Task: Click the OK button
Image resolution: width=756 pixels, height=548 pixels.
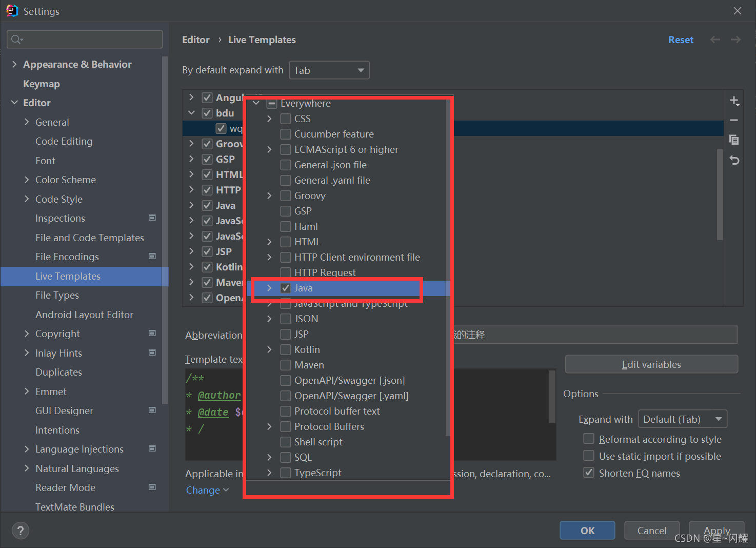Action: point(587,531)
